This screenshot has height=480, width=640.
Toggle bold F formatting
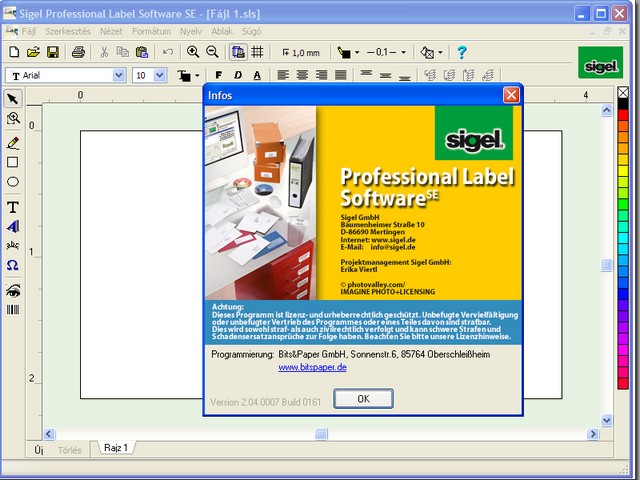click(x=219, y=75)
